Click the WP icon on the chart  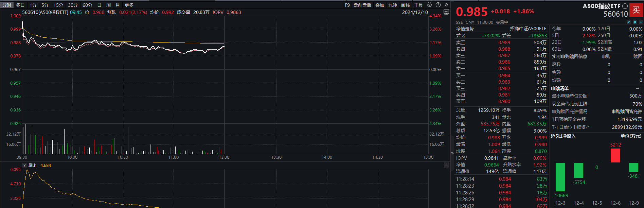point(446,12)
